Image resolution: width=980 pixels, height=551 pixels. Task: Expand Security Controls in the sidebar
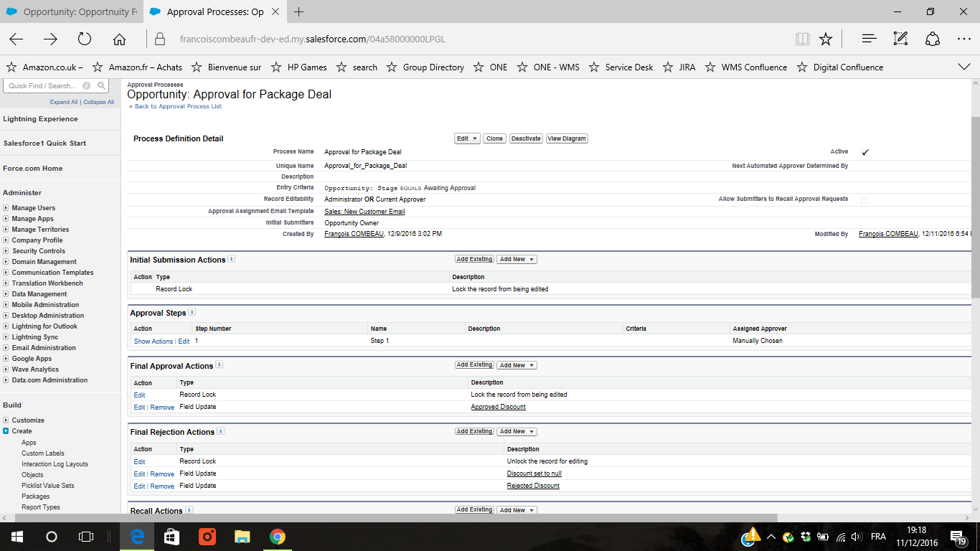click(x=6, y=251)
